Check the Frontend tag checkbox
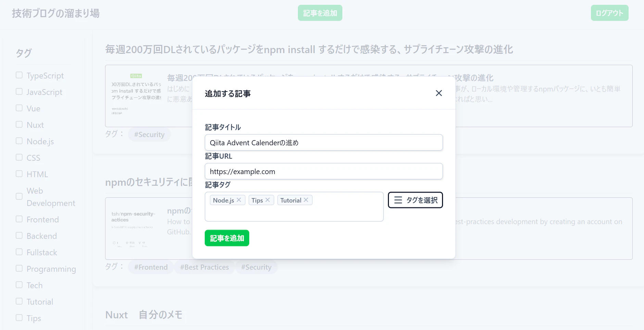The image size is (644, 330). pyautogui.click(x=19, y=219)
